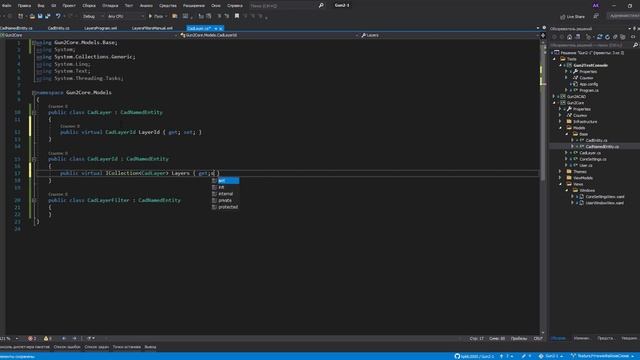
Task: Open the Средства menu
Action: (168, 6)
